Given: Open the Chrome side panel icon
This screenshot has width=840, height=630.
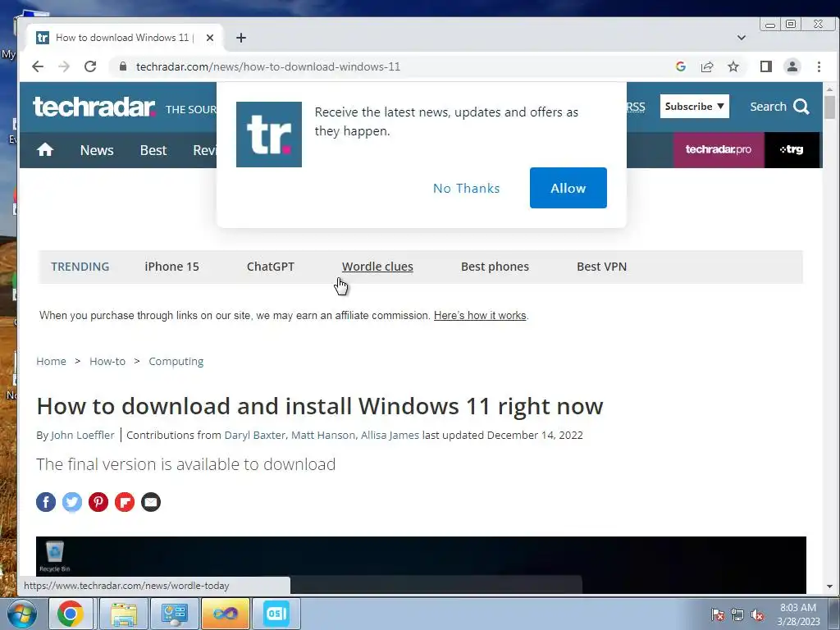Looking at the screenshot, I should pos(766,66).
